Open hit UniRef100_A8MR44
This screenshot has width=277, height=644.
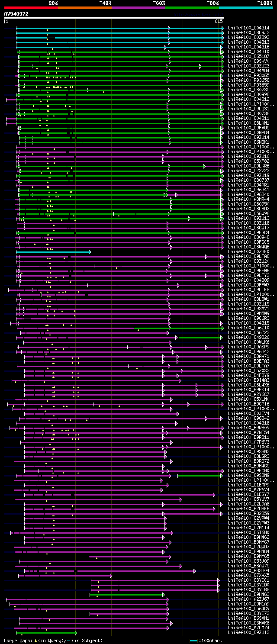click(x=248, y=200)
